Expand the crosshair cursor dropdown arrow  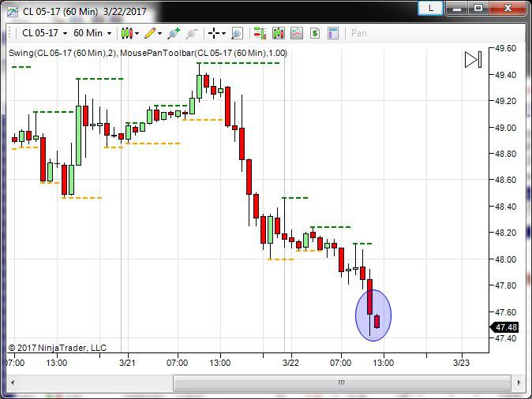coord(223,34)
